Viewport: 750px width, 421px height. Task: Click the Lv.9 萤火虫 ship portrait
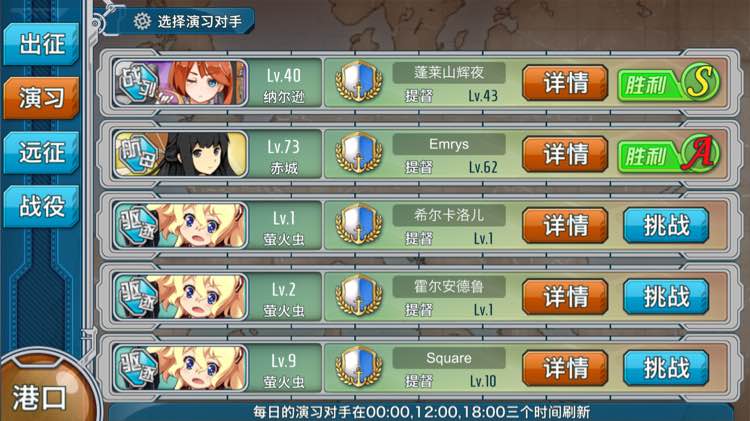pyautogui.click(x=180, y=368)
